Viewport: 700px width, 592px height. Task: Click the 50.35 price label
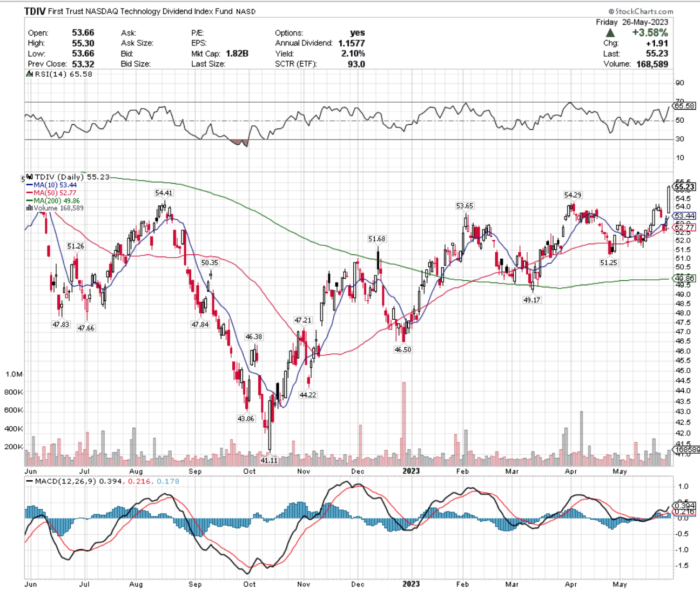(x=210, y=263)
